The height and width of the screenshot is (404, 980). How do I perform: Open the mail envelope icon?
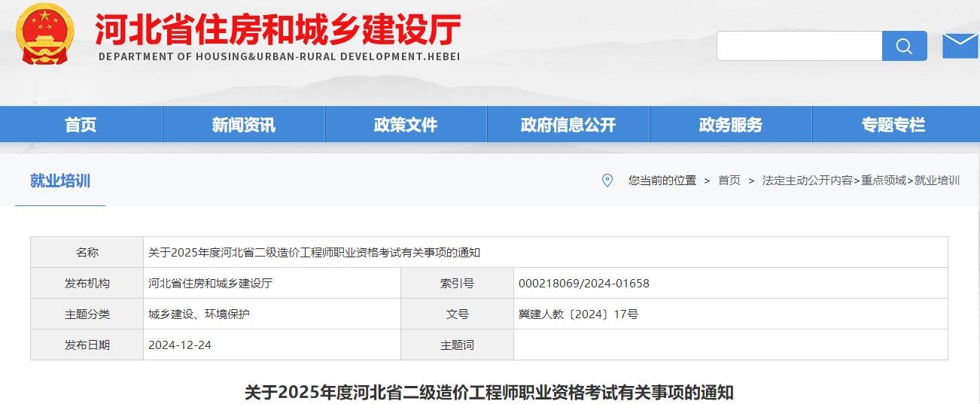(x=960, y=45)
